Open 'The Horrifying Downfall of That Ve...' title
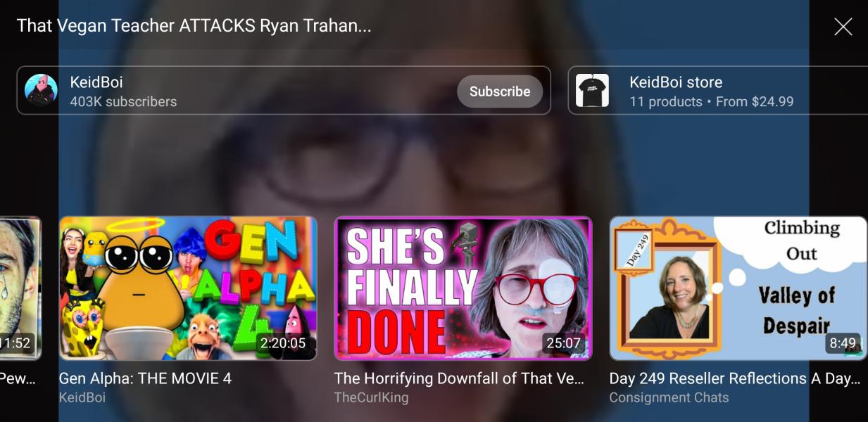This screenshot has width=868, height=422. [459, 378]
